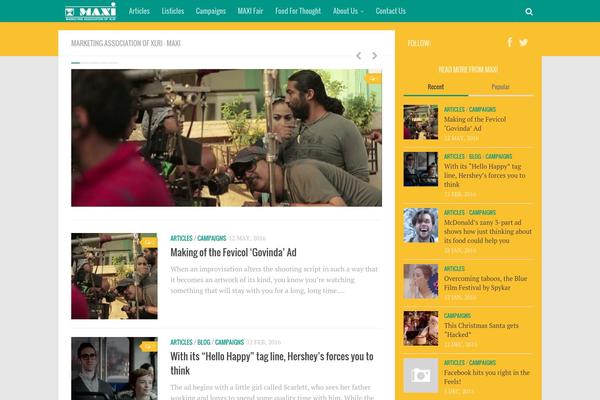This screenshot has height=400, width=600.
Task: Open Food For Thought menu item
Action: (x=298, y=11)
